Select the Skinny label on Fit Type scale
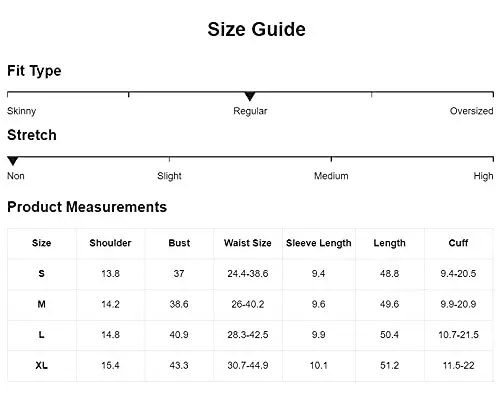The image size is (500, 395). click(21, 111)
